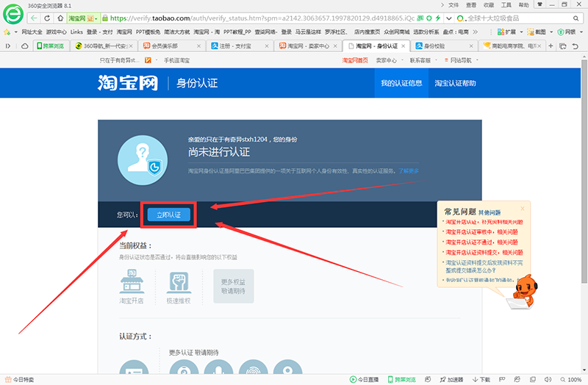Close the 常见问题 help popup
Viewport: 588px width, 385px height.
(523, 209)
